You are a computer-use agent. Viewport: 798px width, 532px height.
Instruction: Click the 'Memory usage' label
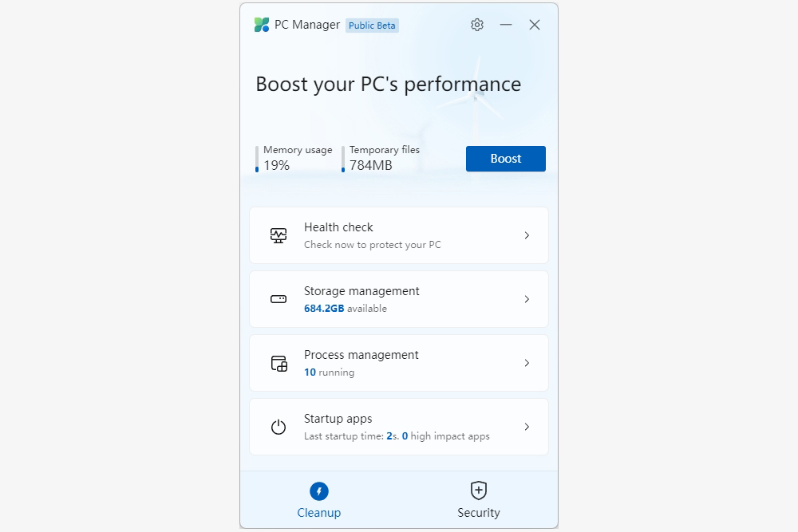click(298, 150)
